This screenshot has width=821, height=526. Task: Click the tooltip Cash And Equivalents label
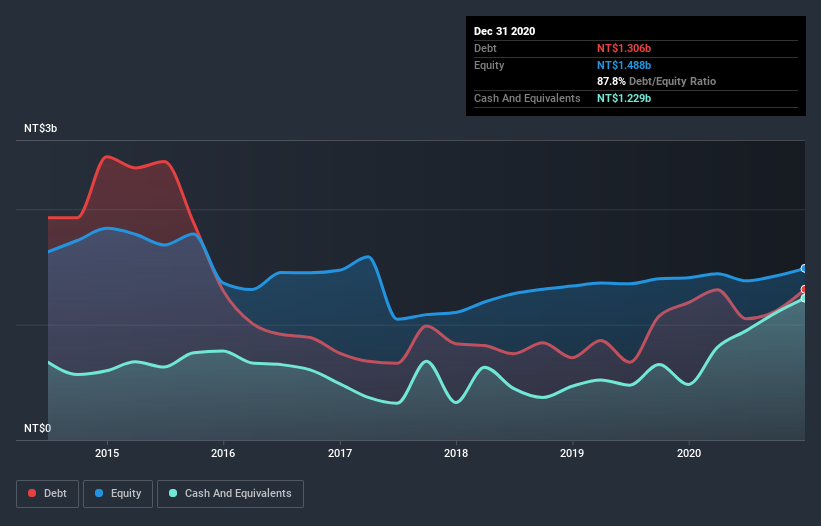tap(527, 98)
